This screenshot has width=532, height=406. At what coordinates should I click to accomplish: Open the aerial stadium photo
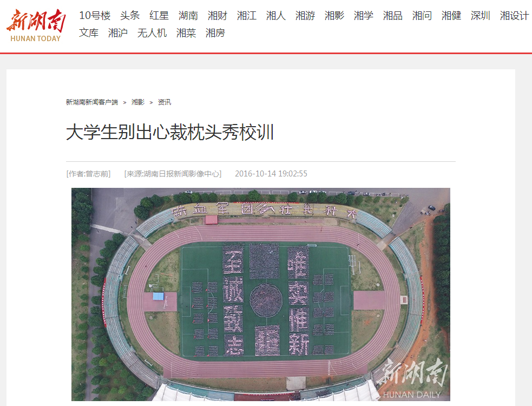click(x=260, y=294)
